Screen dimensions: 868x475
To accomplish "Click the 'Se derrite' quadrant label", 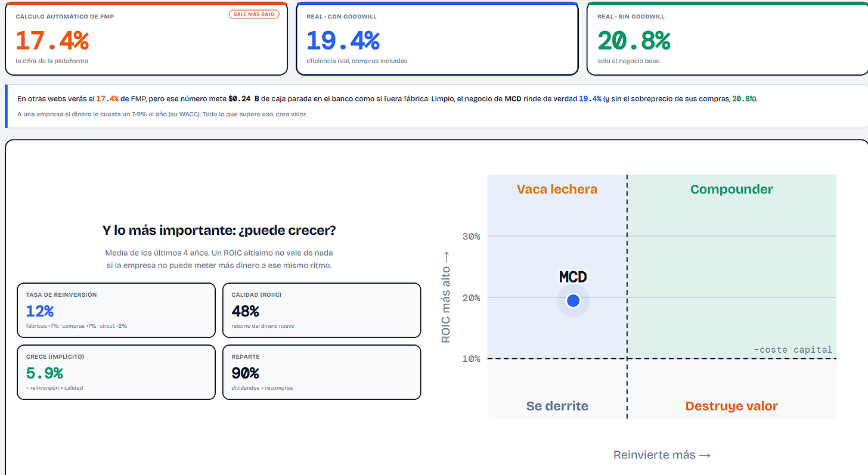I will [x=557, y=406].
